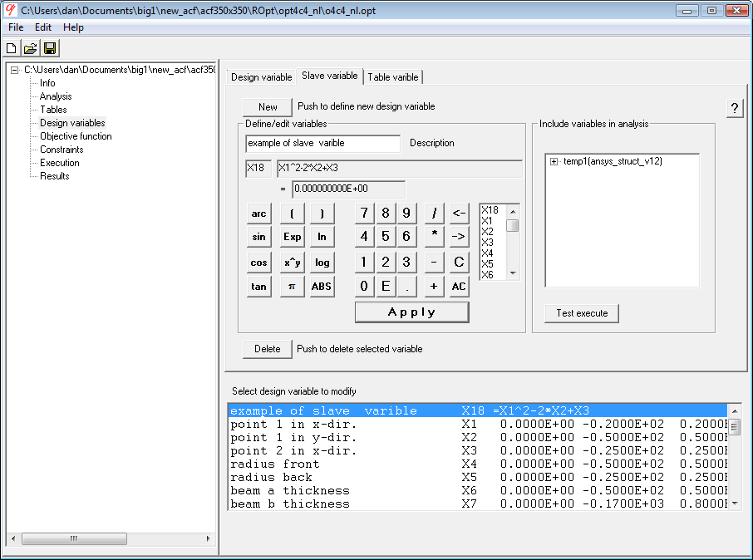Click the 0.000000000E+00 result field

(348, 189)
